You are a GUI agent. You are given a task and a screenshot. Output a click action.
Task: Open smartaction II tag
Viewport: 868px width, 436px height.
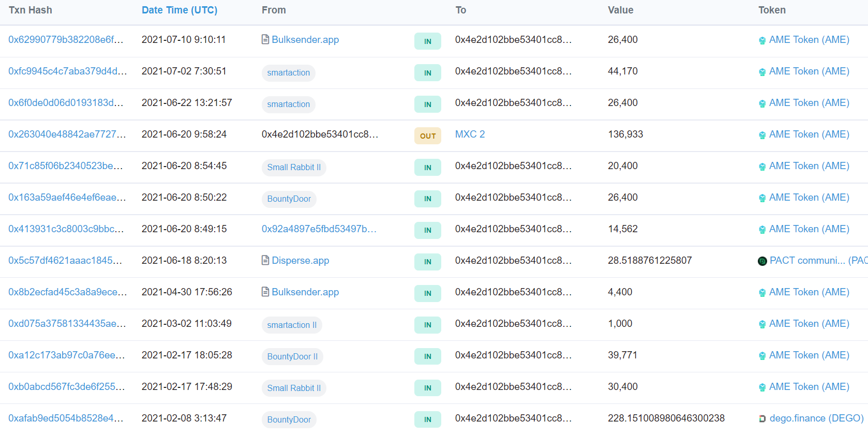tap(292, 325)
